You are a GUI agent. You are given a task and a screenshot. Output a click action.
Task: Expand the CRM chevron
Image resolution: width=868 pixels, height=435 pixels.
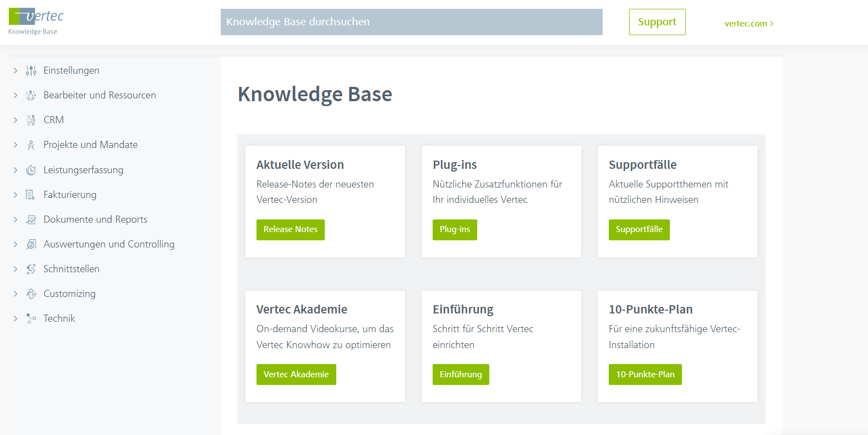pos(15,120)
